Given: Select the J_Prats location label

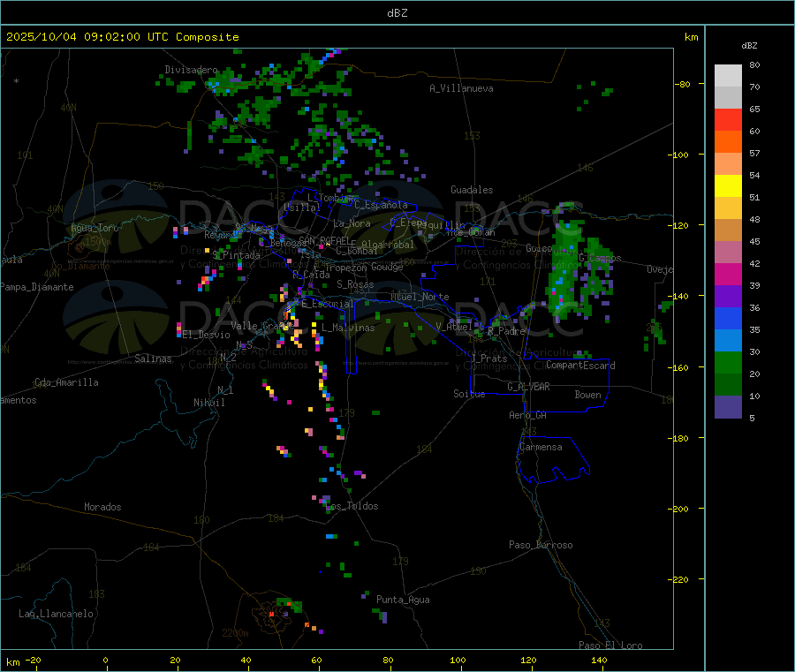Looking at the screenshot, I should (x=489, y=359).
